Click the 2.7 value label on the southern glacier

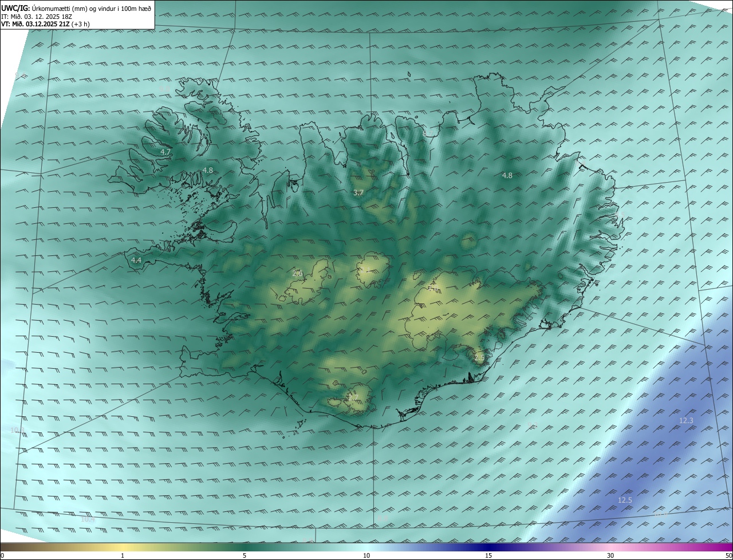353,397
